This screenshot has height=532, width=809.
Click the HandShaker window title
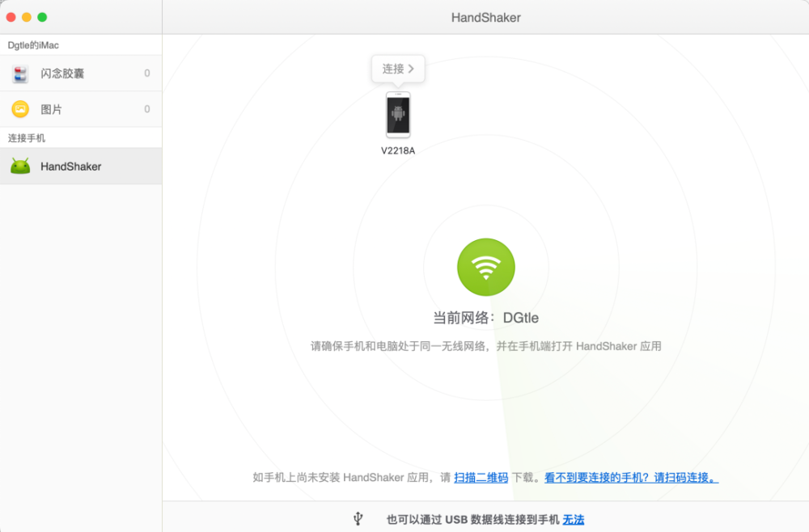pos(485,18)
